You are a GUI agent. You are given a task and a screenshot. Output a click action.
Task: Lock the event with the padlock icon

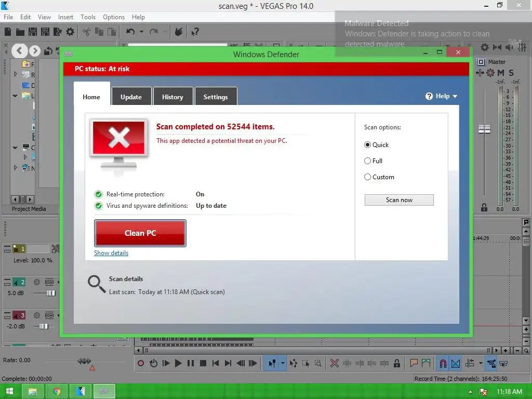[x=396, y=363]
